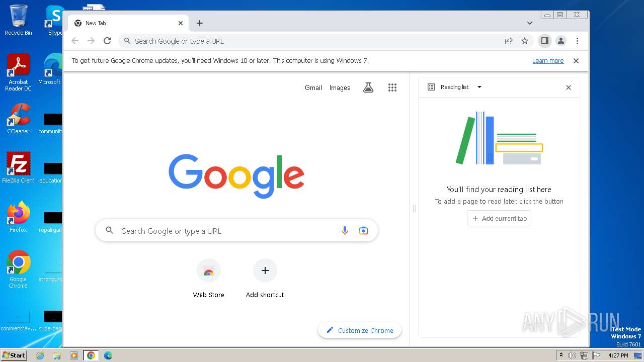Open the Web Store shortcut

click(209, 279)
